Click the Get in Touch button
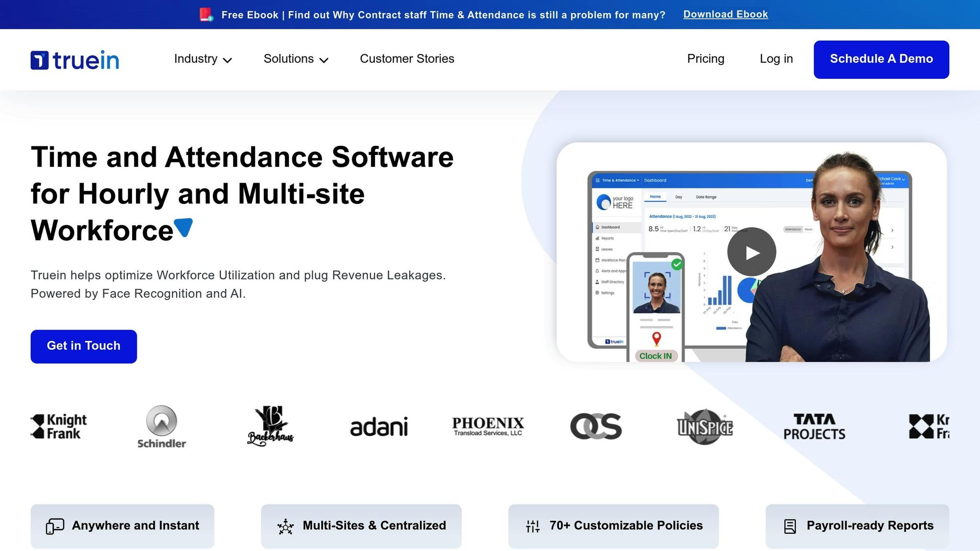Viewport: 980px width, 551px height. (84, 346)
